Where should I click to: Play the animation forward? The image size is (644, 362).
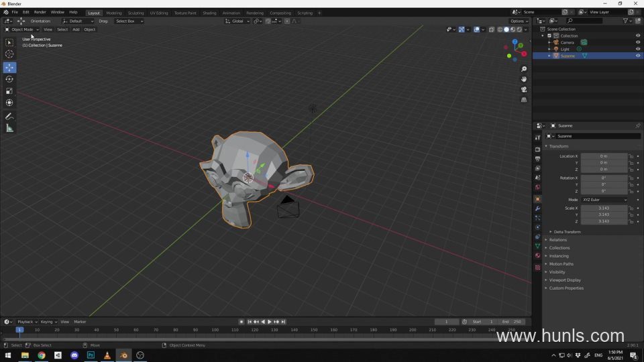click(x=270, y=322)
